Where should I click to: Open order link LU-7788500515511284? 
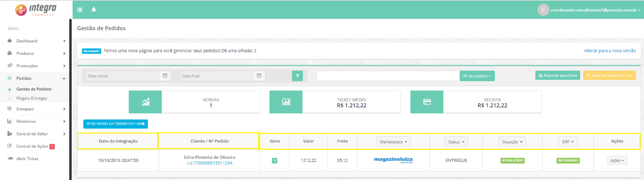click(210, 163)
